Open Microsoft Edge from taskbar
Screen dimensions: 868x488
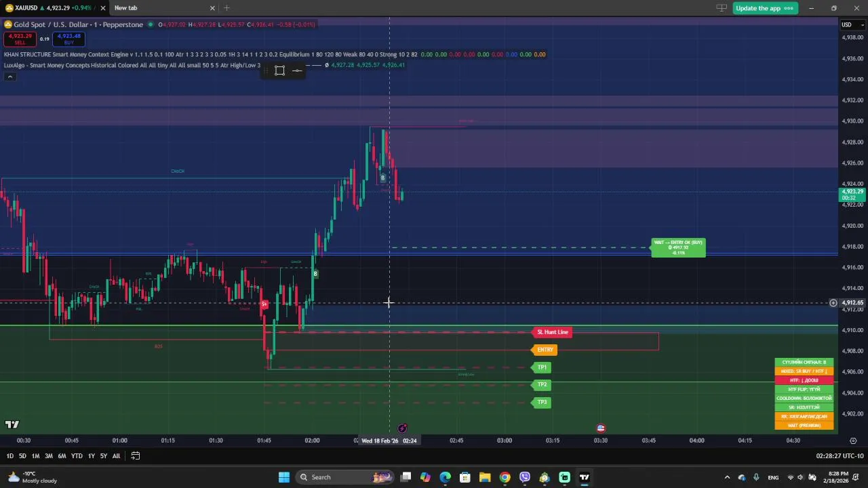point(445,477)
